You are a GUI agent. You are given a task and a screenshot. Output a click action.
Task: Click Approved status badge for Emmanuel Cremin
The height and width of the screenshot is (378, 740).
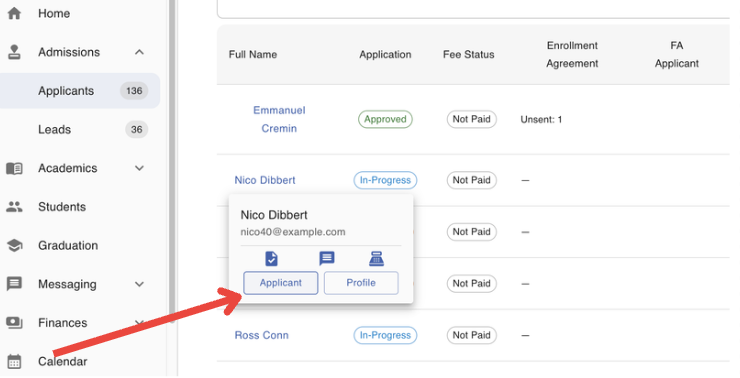(x=385, y=119)
